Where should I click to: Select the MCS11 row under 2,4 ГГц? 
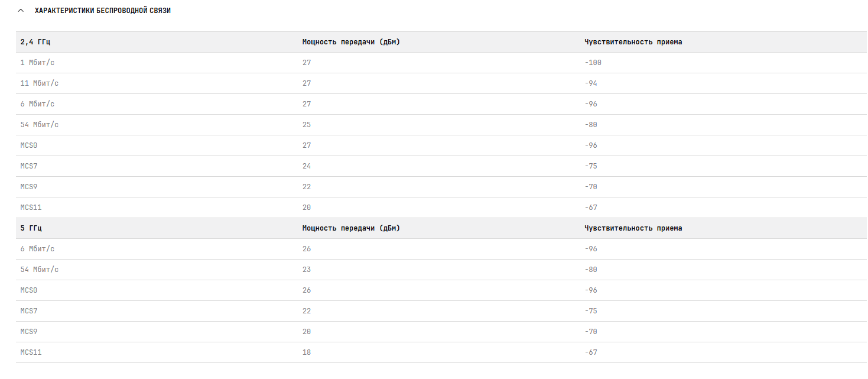[x=441, y=208]
